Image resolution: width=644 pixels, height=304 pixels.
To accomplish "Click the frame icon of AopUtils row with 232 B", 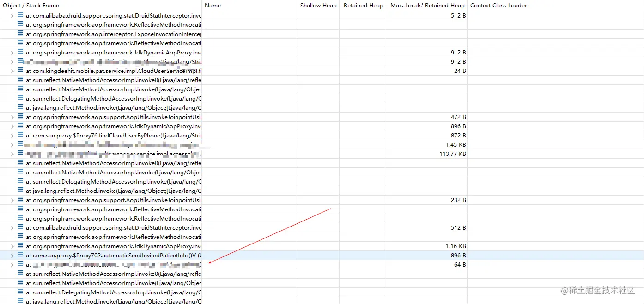I will click(x=20, y=199).
